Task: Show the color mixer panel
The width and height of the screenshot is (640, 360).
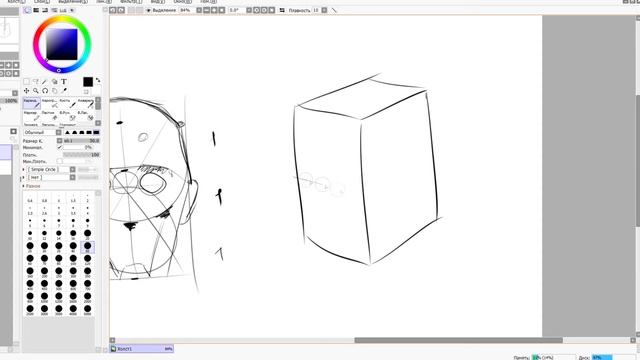Action: (x=54, y=10)
